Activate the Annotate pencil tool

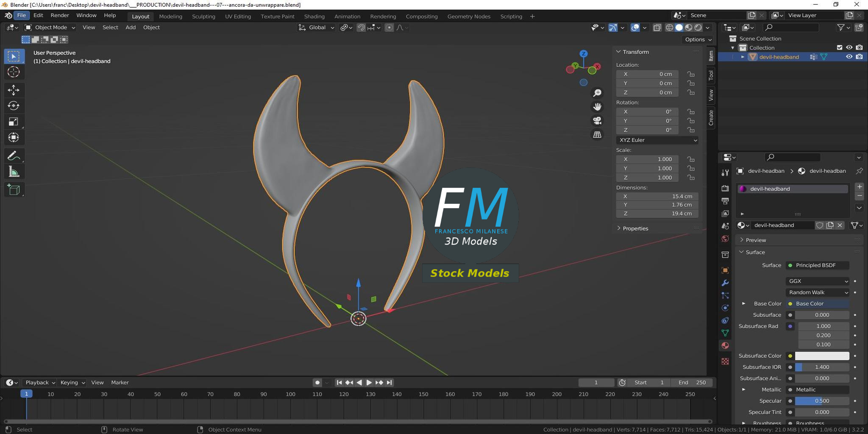coord(14,156)
